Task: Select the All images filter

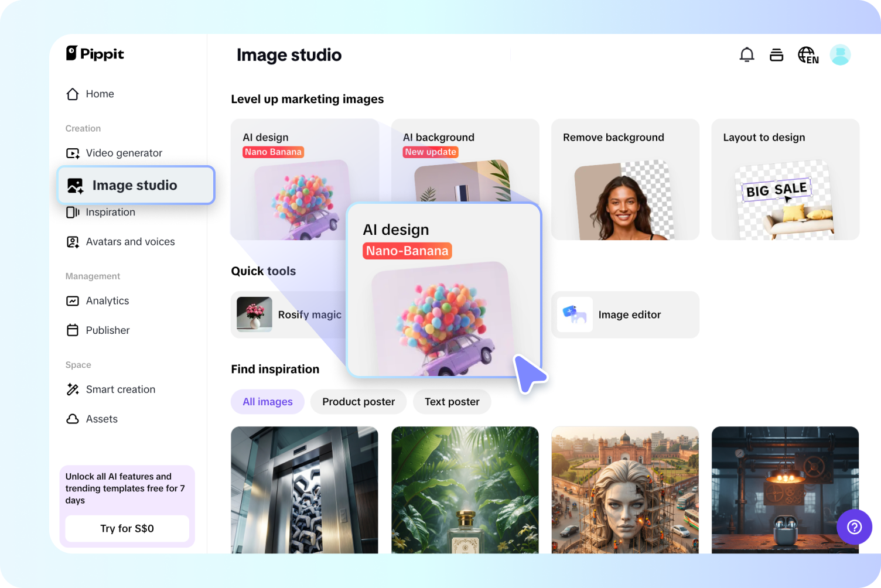Action: [x=267, y=402]
